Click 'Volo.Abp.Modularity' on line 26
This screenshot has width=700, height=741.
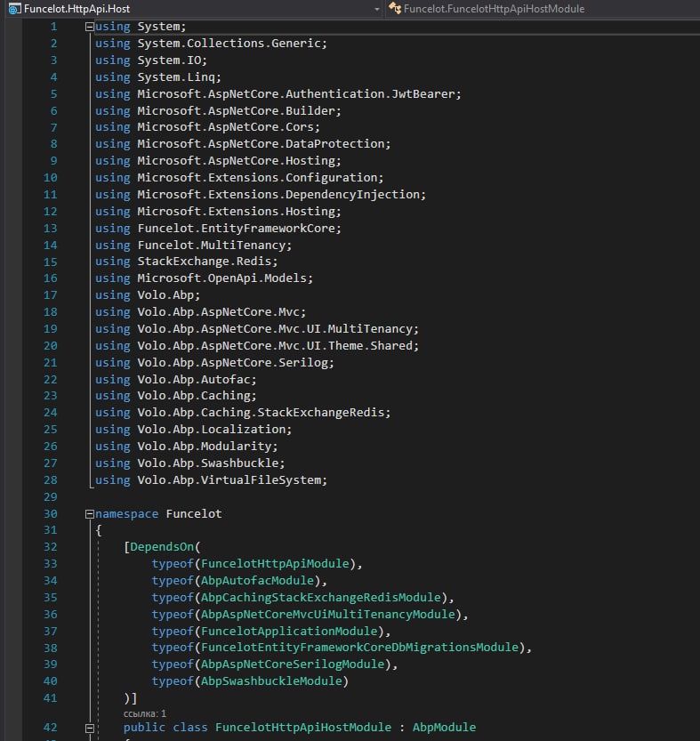(x=205, y=447)
